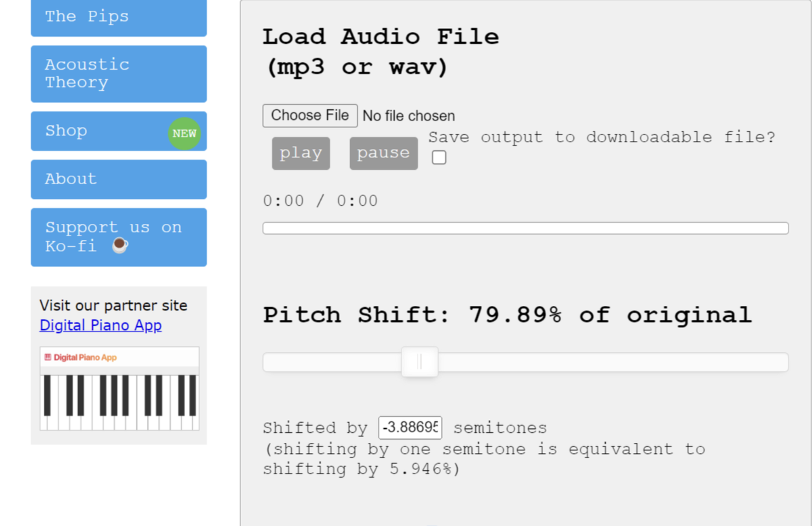Viewport: 812px width, 526px height.
Task: Click the coffee cup icon
Action: (120, 246)
